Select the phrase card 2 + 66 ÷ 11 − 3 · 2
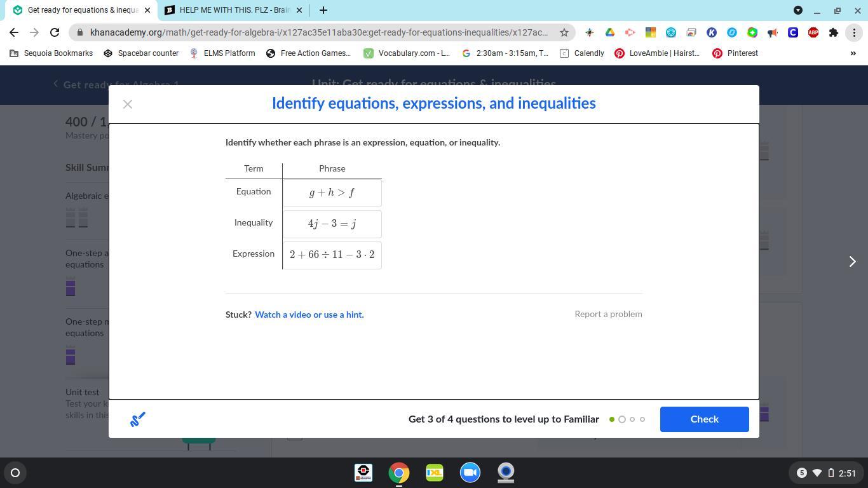The image size is (868, 488). pos(332,255)
